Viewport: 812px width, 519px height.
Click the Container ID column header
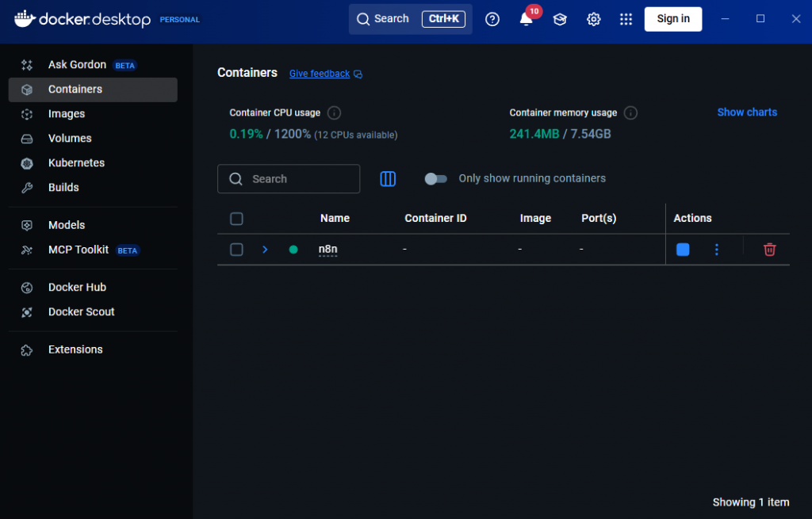click(435, 219)
